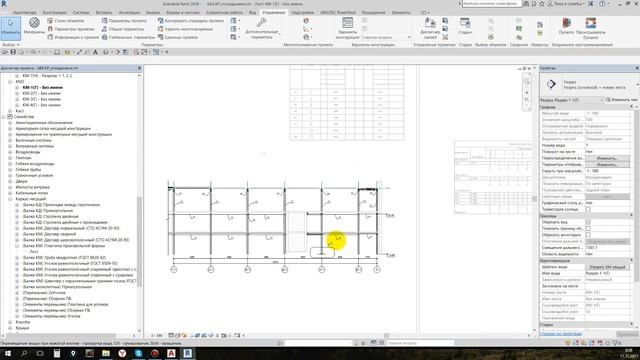Open Информация о проекте project information
The image size is (640, 360).
(73, 37)
